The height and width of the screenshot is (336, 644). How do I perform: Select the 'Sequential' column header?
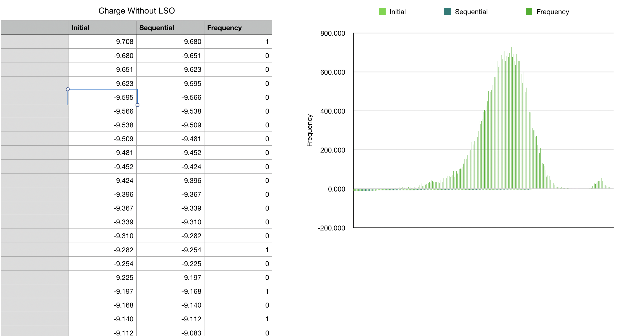click(x=157, y=27)
